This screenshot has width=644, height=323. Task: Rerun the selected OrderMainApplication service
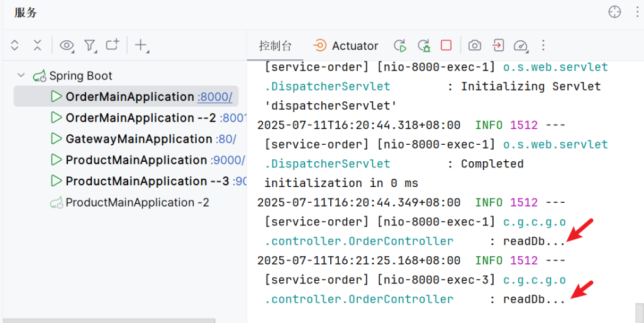(400, 45)
